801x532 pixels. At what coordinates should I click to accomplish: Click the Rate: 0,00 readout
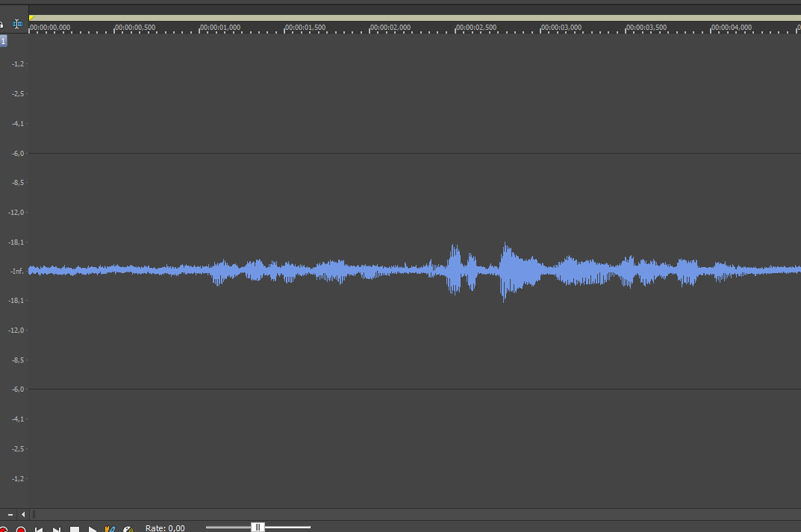pos(165,528)
